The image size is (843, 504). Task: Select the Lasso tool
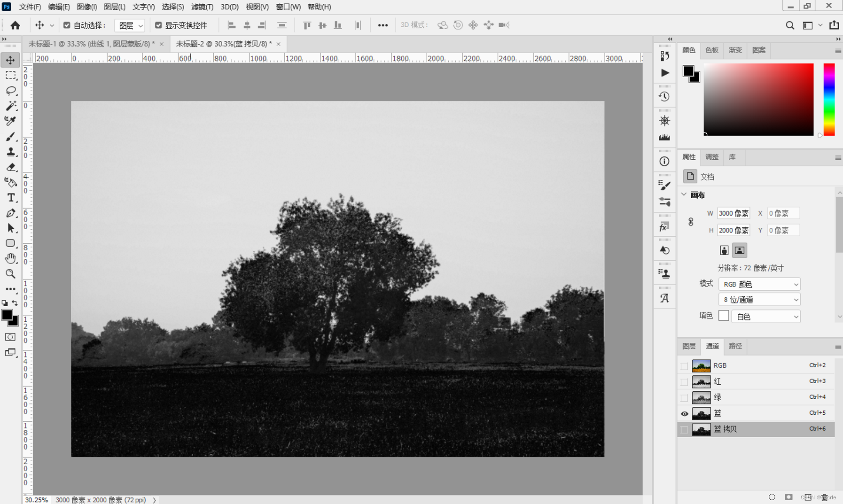click(10, 91)
